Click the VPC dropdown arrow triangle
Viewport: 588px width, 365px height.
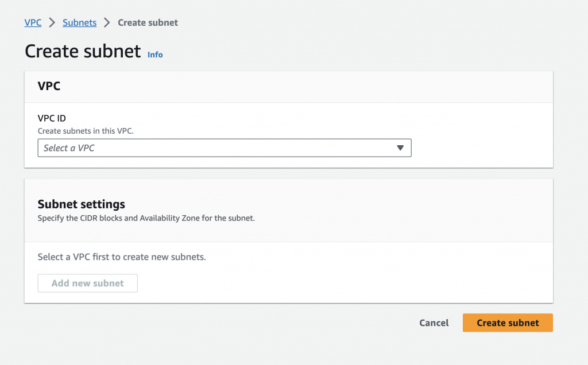point(400,148)
